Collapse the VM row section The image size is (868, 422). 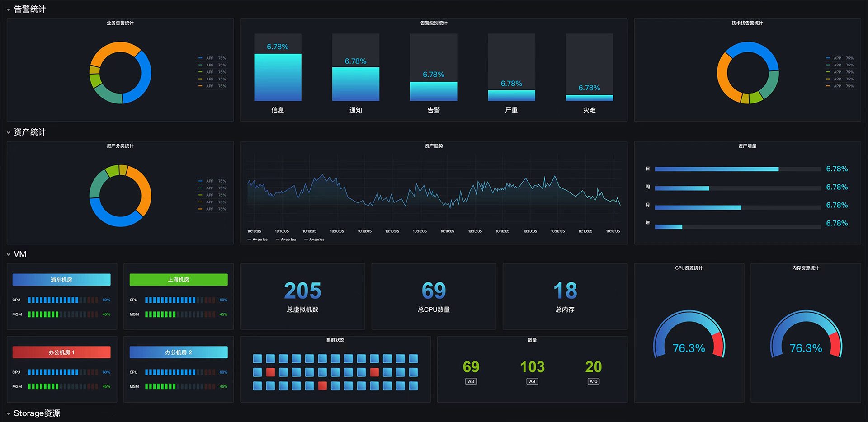coord(9,254)
